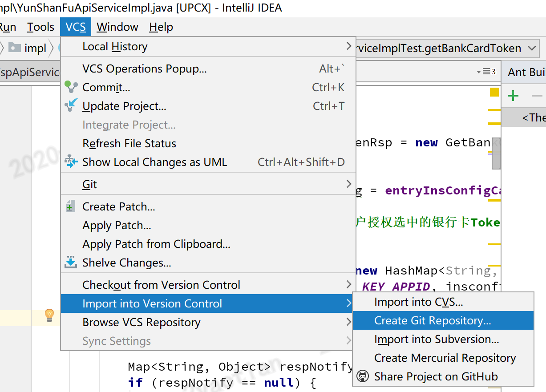The image size is (546, 392).
Task: Expand Checkout from Version Control submenu
Action: point(348,285)
